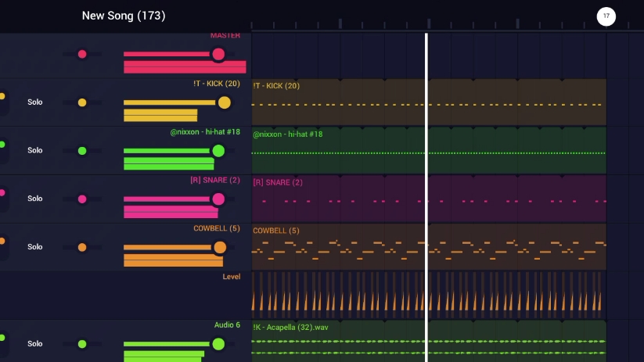Toggle the mute dot on the Audio 6 track

click(2, 338)
